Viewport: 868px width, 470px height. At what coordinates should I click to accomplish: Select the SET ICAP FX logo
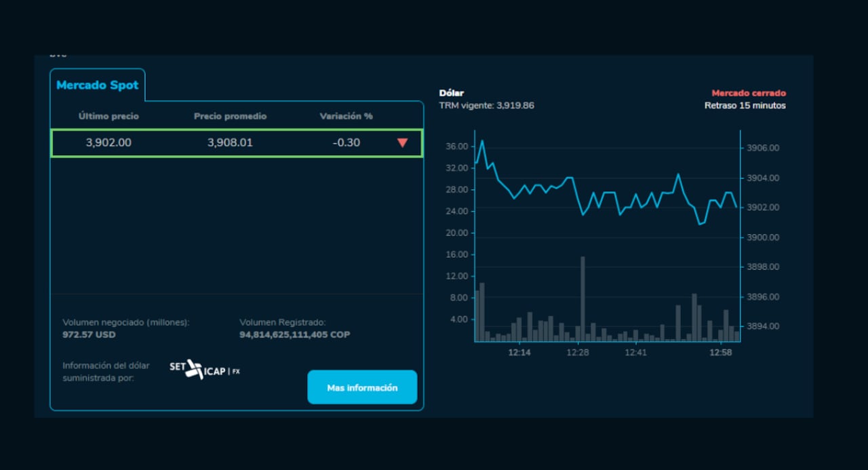tap(205, 370)
